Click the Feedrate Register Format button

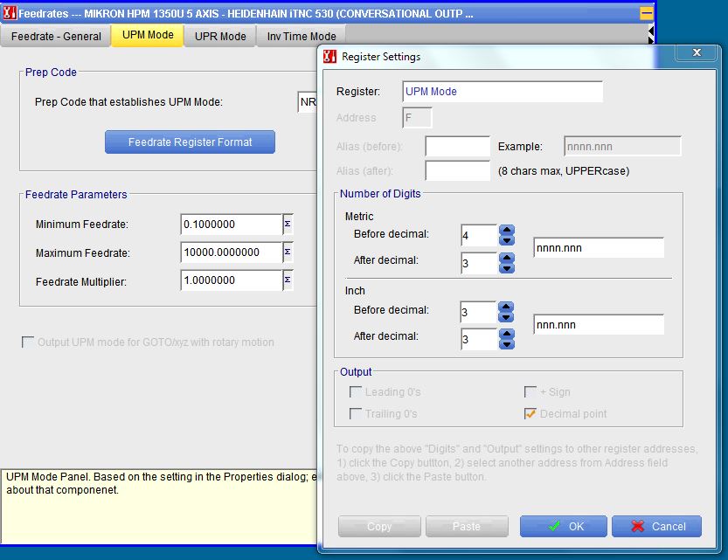[190, 142]
